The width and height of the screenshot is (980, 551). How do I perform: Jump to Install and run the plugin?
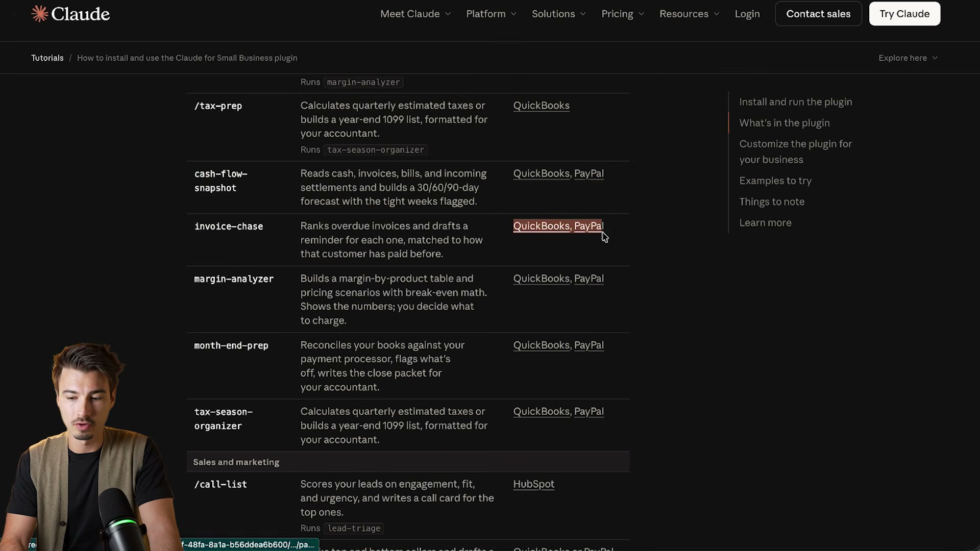[x=796, y=102]
